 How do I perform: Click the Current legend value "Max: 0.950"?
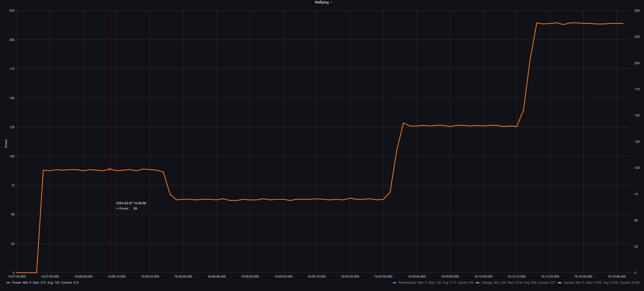pos(594,283)
